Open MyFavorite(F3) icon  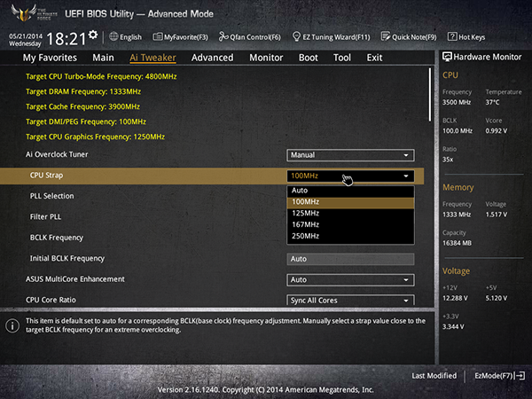158,36
